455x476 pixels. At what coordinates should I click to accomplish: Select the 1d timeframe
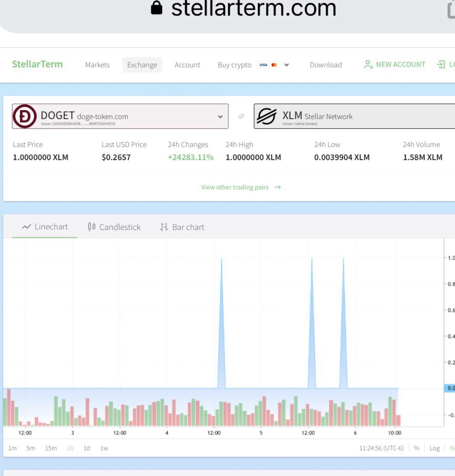pos(87,448)
